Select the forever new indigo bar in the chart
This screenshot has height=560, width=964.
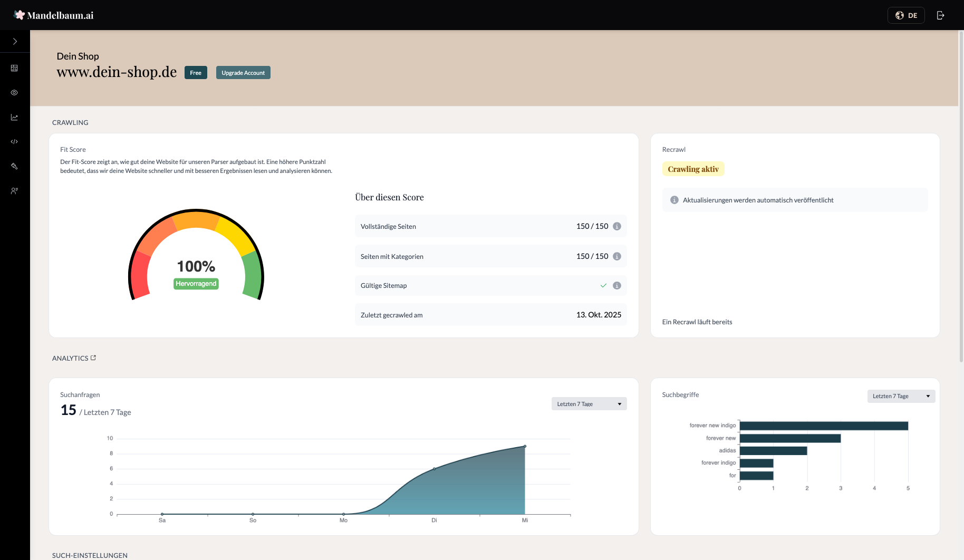click(824, 425)
